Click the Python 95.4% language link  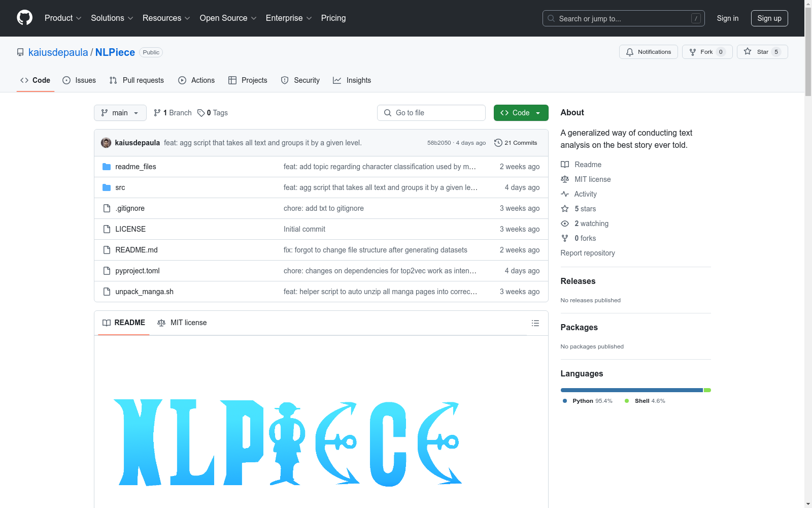coord(588,401)
